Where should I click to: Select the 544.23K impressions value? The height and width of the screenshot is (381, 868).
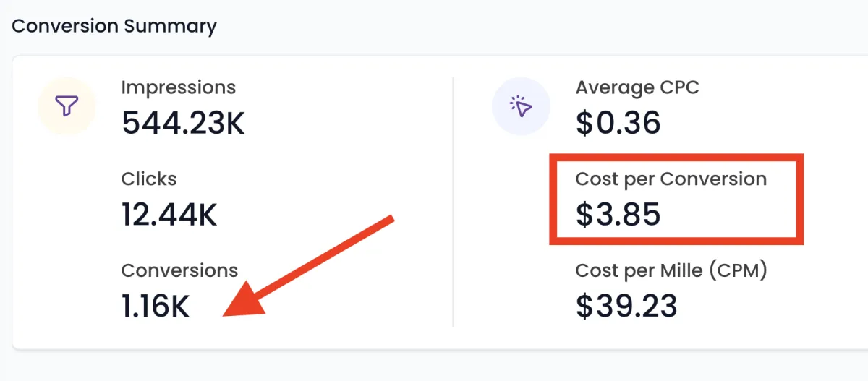[183, 124]
